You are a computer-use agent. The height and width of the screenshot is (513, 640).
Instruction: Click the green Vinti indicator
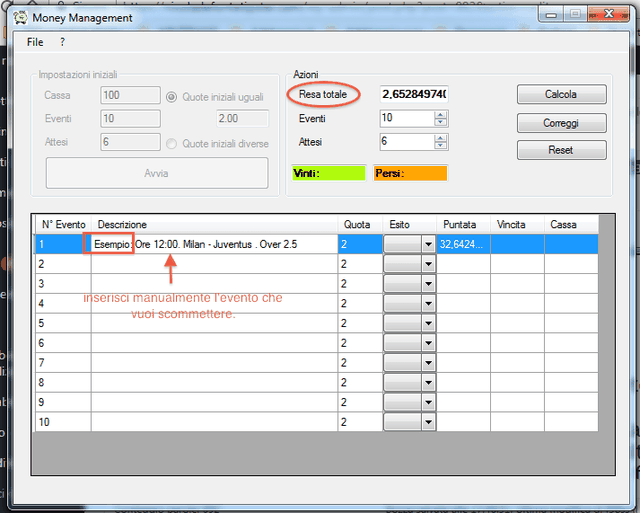(x=329, y=173)
